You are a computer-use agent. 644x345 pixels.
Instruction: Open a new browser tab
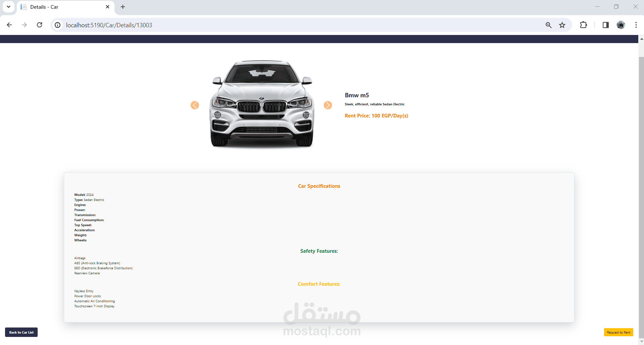tap(123, 7)
